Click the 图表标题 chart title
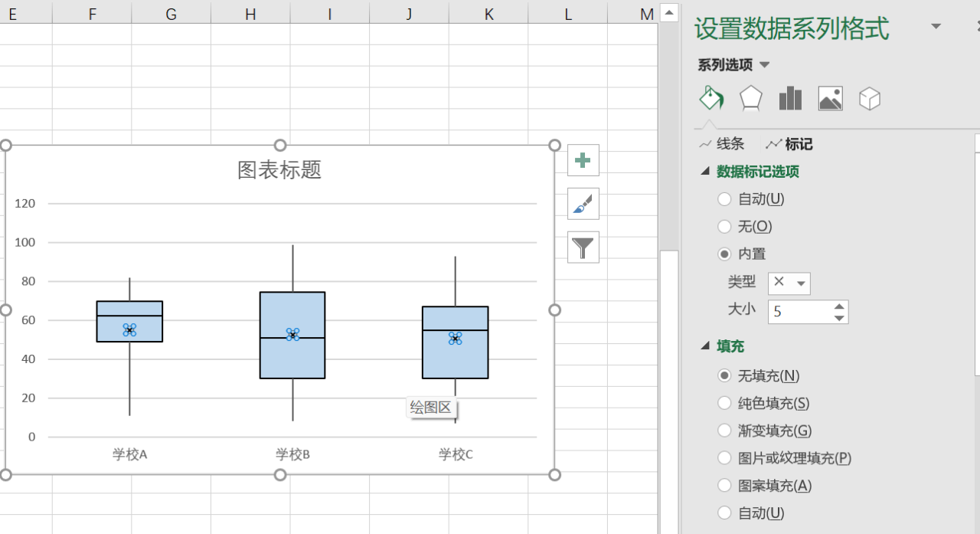The height and width of the screenshot is (534, 980). pyautogui.click(x=279, y=170)
